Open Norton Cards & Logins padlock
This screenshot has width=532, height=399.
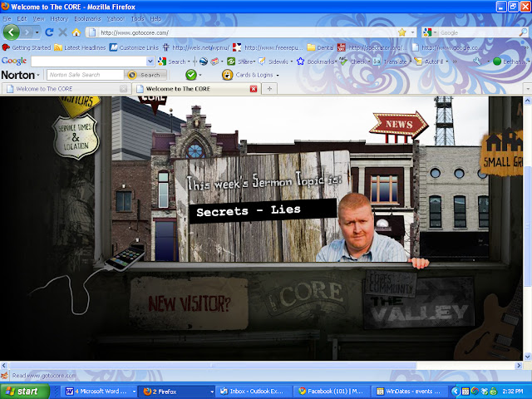tap(227, 75)
